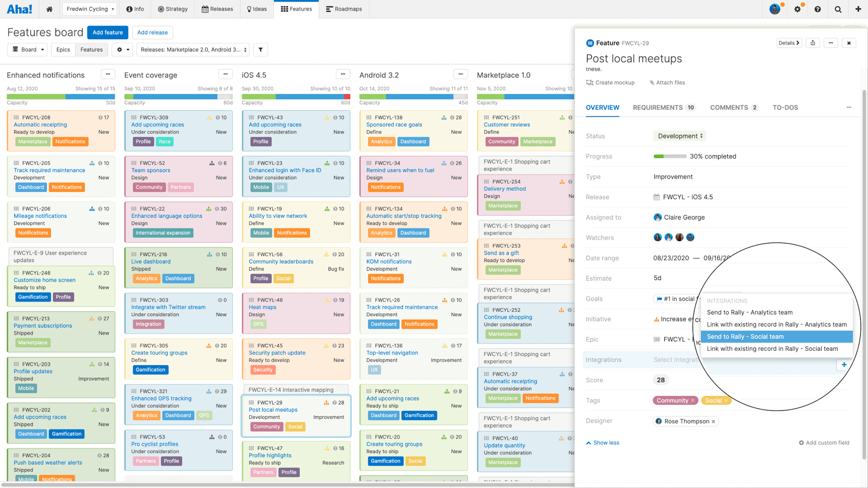
Task: Open the ellipsis menu on the feature drawer
Action: 831,43
